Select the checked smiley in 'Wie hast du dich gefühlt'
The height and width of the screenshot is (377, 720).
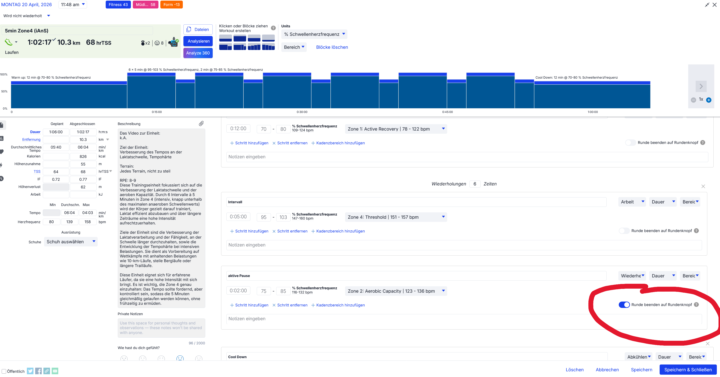[x=180, y=358]
